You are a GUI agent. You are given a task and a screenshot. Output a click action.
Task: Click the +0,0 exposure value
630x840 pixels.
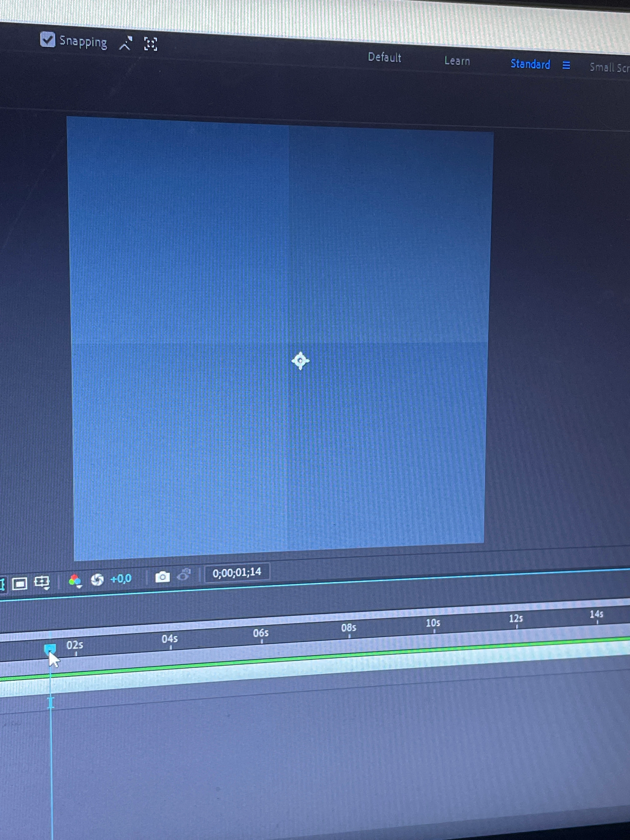pos(120,579)
